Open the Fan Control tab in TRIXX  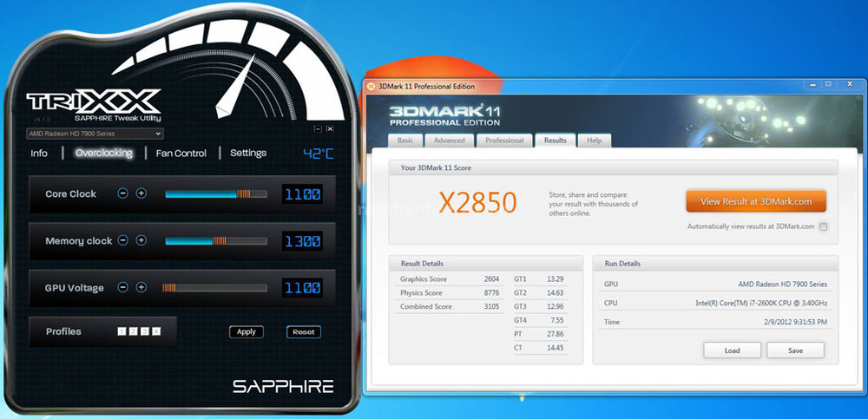tap(181, 154)
